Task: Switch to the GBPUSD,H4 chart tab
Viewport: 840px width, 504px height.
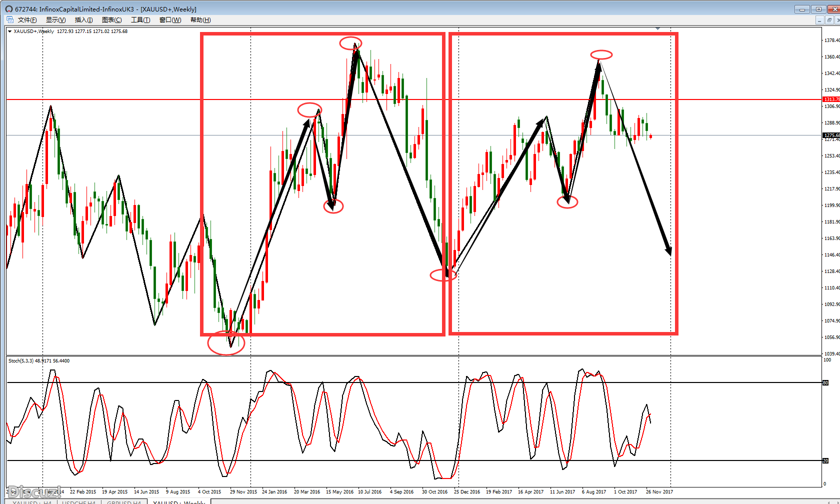Action: 124,502
